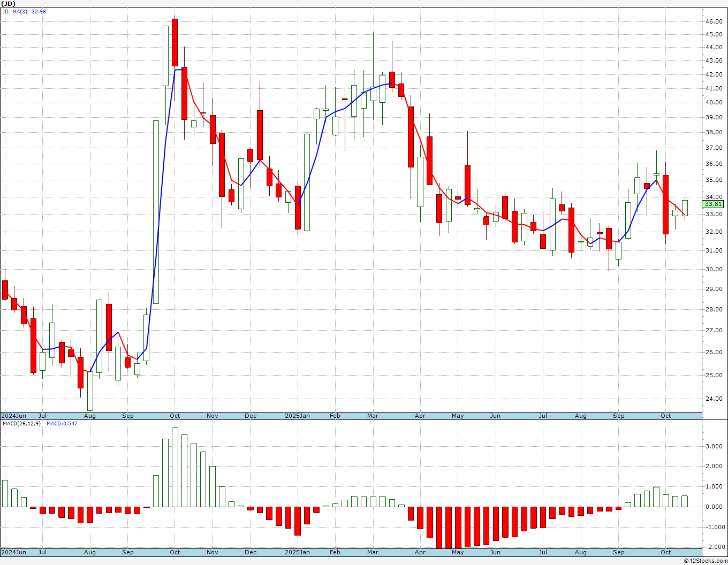Select the 36.00 price axis label
Screen dimensions: 728x565
point(714,164)
